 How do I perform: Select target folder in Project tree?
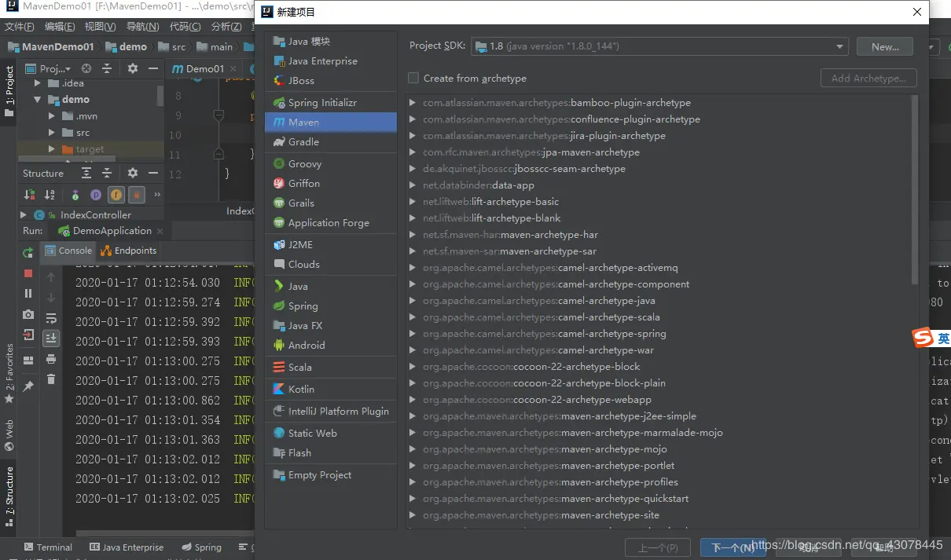click(90, 149)
